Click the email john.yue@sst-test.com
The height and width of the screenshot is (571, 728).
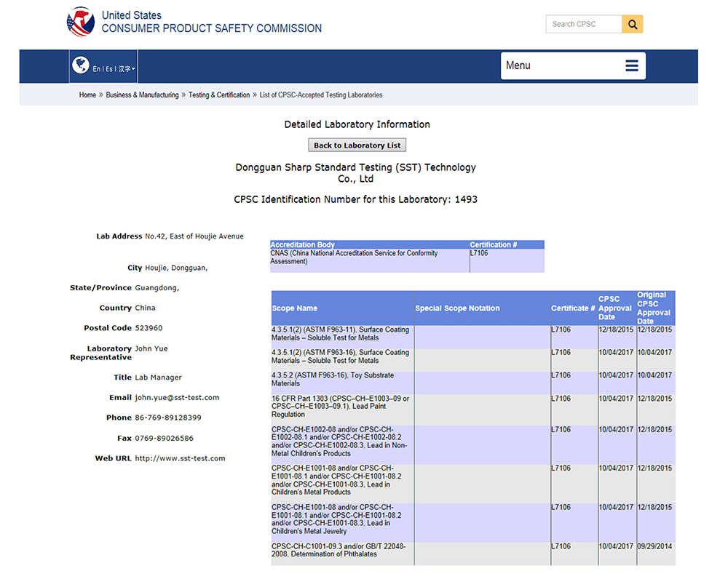point(177,398)
